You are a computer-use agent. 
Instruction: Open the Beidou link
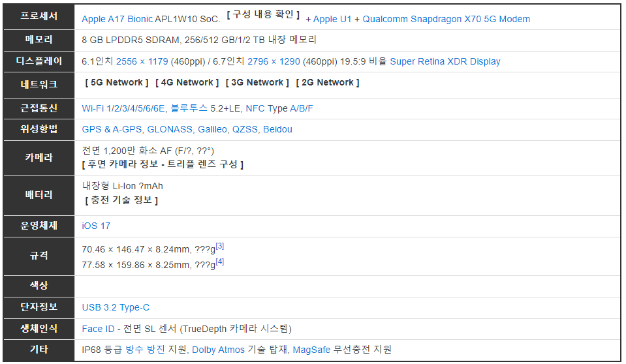coord(277,129)
